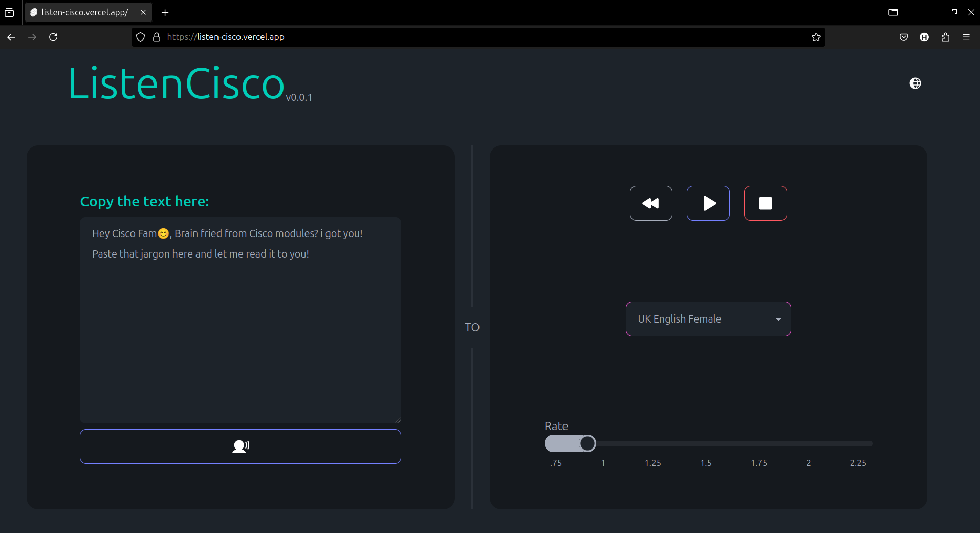This screenshot has width=980, height=533.
Task: Click the padlock site info icon
Action: (157, 37)
